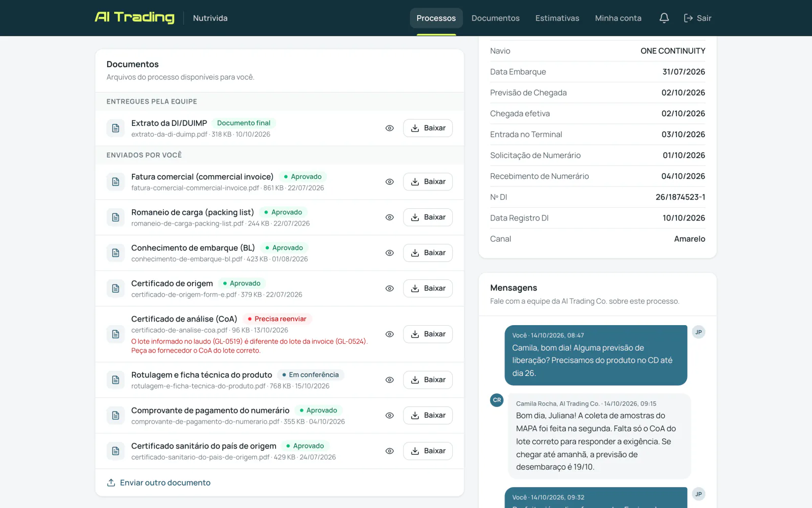Preview Certificado de análise (CoA) via eye icon
812x508 pixels.
[390, 334]
